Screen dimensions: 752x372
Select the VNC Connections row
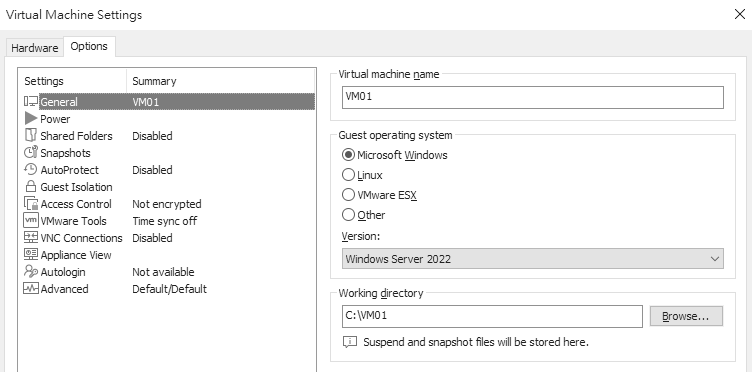[x=169, y=238]
